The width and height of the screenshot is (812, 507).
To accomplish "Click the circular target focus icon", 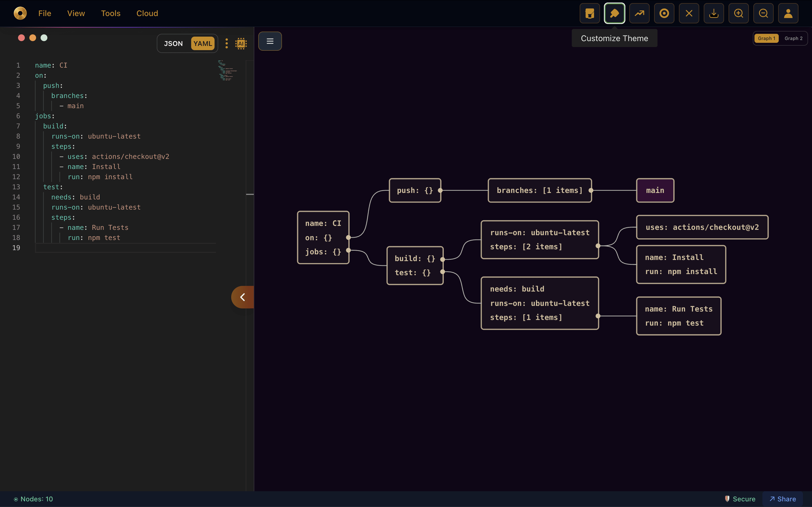I will pos(664,14).
